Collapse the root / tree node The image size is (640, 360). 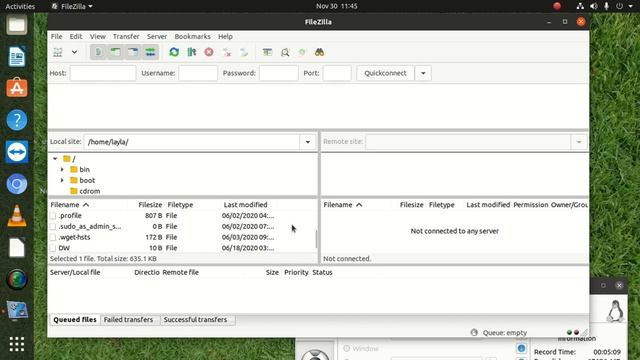(x=55, y=158)
